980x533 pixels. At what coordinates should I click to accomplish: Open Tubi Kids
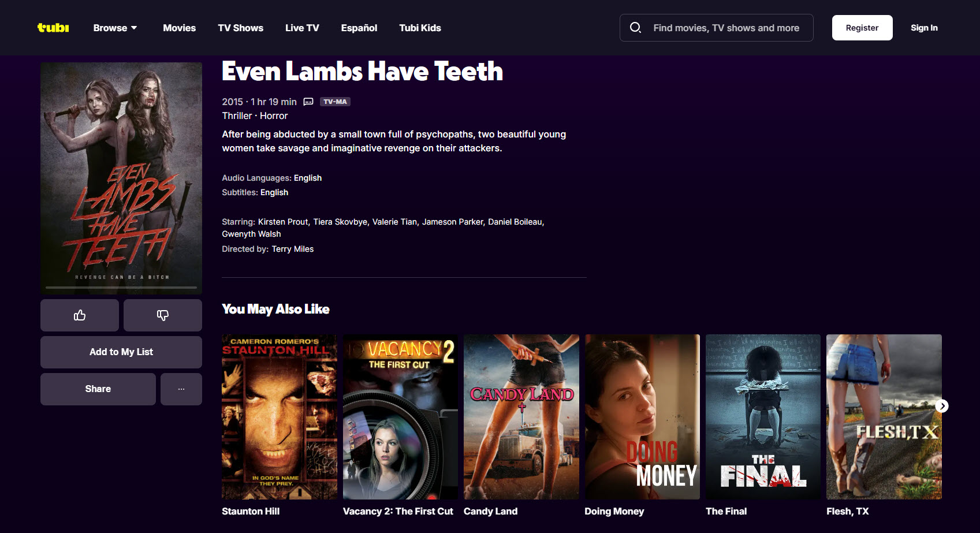point(420,28)
